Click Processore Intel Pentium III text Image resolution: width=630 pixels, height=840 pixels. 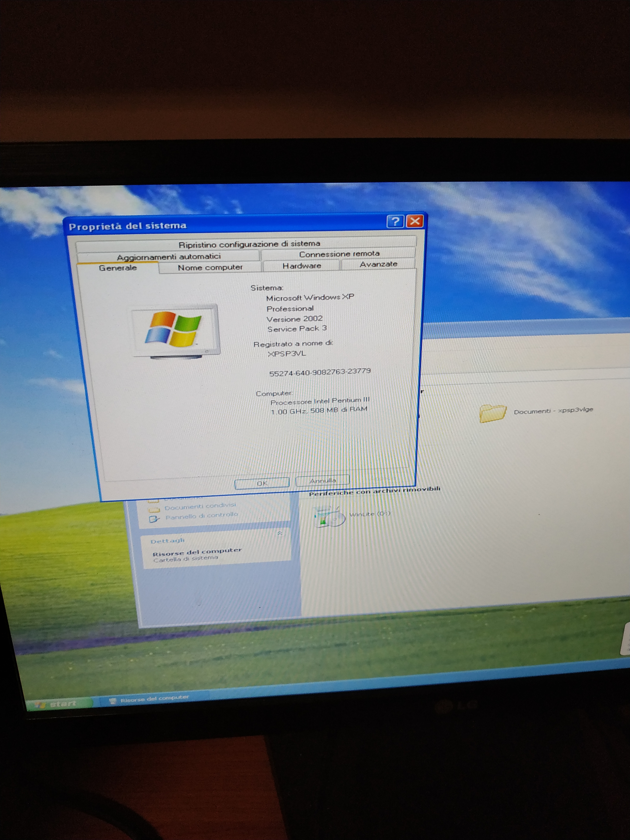click(x=320, y=401)
